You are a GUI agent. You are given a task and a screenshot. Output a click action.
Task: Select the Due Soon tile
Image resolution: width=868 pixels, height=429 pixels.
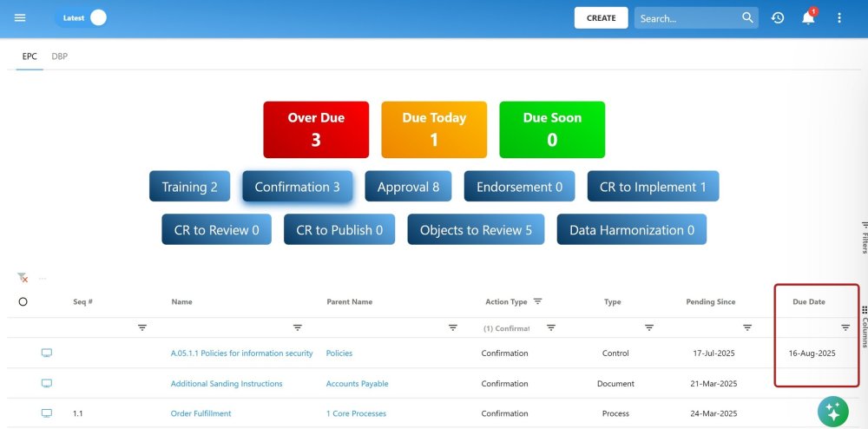tap(552, 129)
